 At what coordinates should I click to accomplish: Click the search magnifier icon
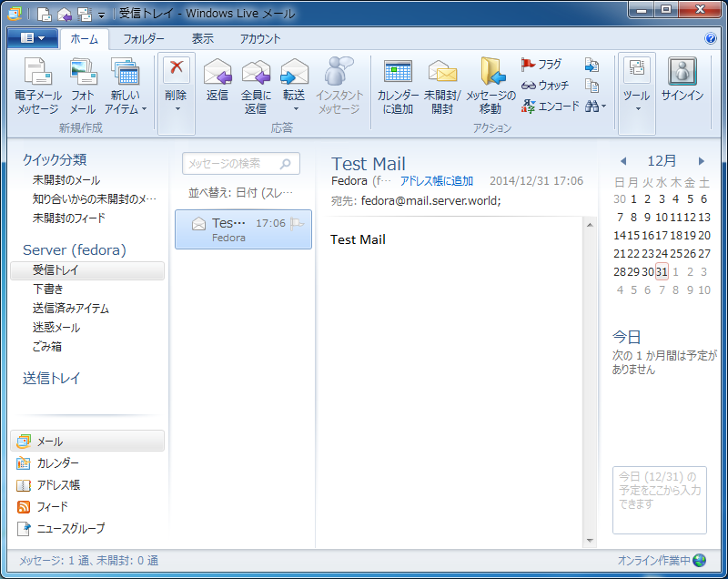(x=286, y=164)
